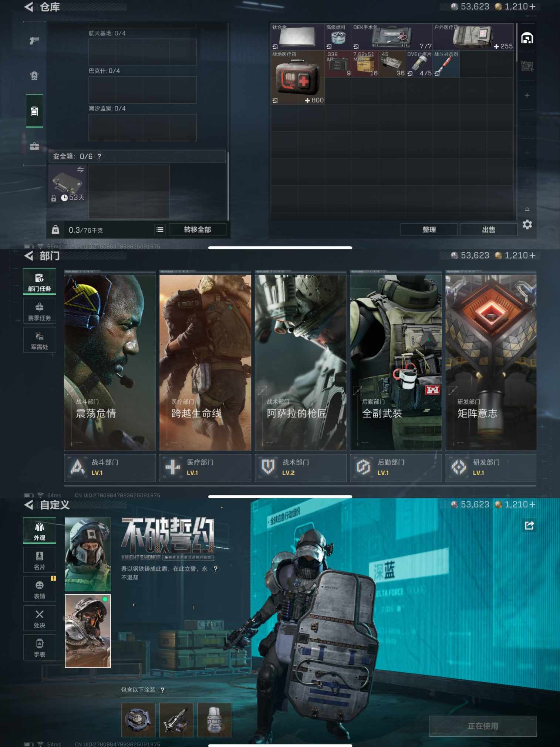Open the warehouse settings gear icon
560x747 pixels.
(x=527, y=224)
